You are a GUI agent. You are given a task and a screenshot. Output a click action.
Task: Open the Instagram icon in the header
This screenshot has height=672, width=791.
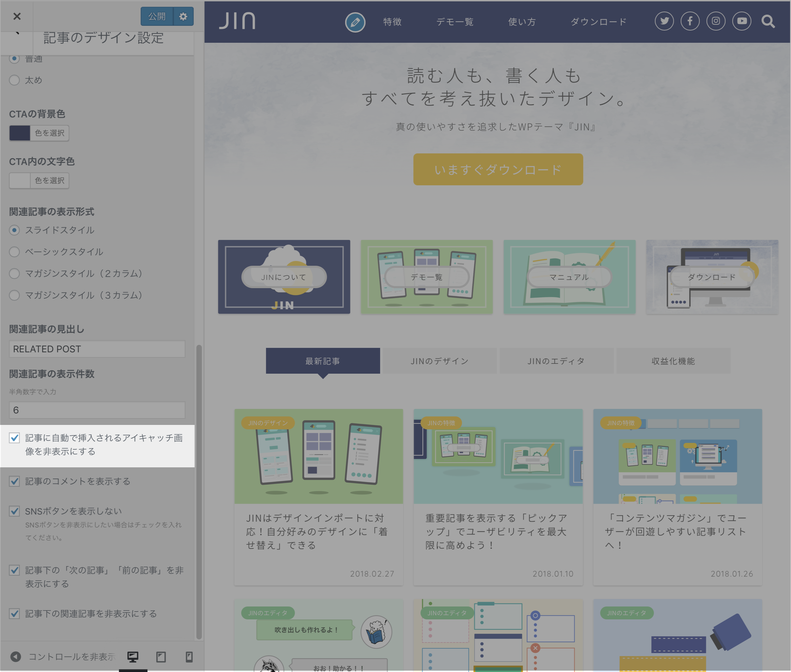tap(716, 21)
